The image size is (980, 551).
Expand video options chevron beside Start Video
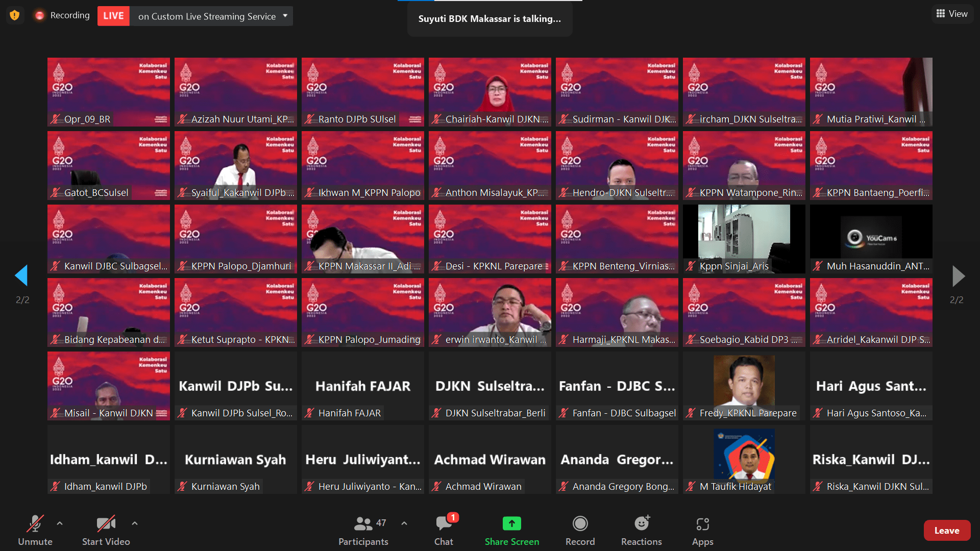(134, 523)
